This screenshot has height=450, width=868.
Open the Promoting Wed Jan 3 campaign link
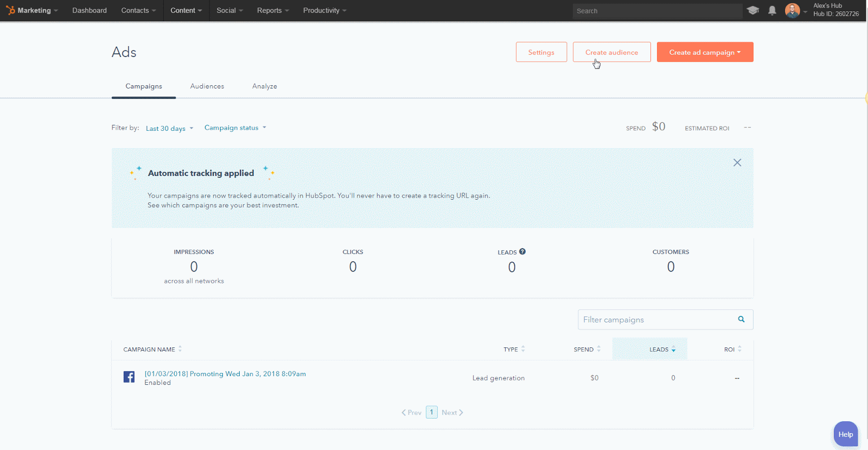coord(225,374)
